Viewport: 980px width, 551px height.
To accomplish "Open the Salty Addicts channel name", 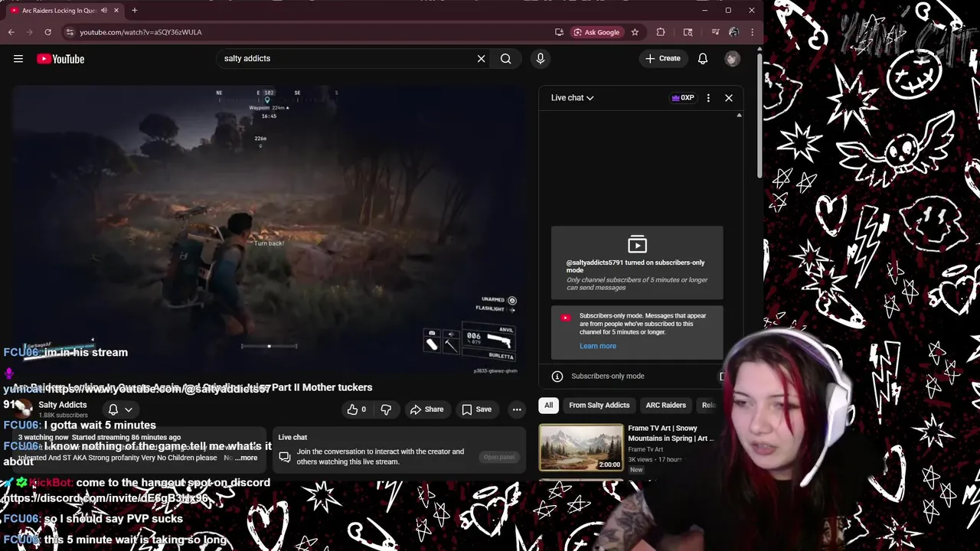I will coord(63,405).
